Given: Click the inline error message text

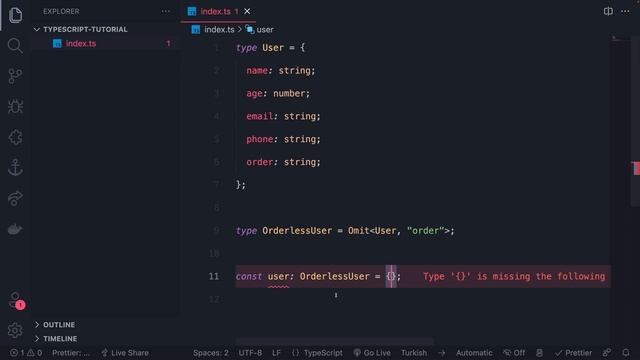Looking at the screenshot, I should pos(514,276).
